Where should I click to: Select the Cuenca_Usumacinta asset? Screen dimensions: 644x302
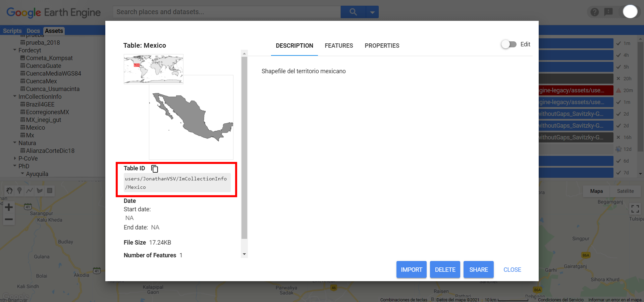[x=53, y=89]
